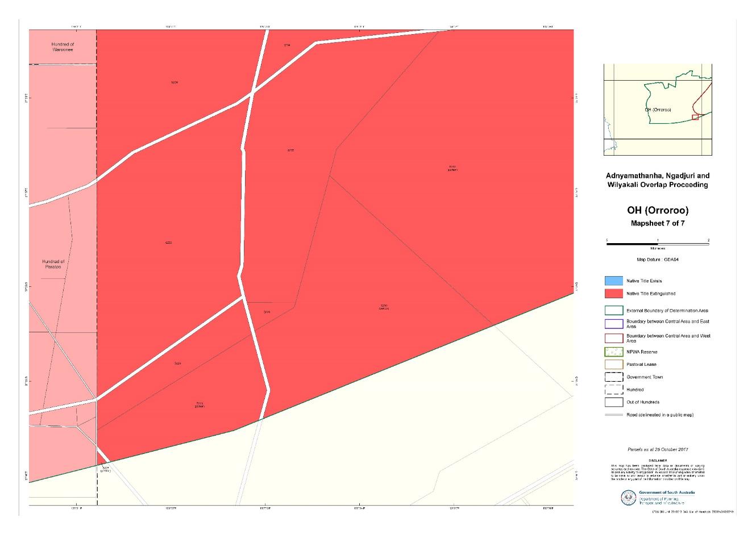
Task: Click 'Parcels as at 25 October 2017' note
Action: (x=658, y=449)
